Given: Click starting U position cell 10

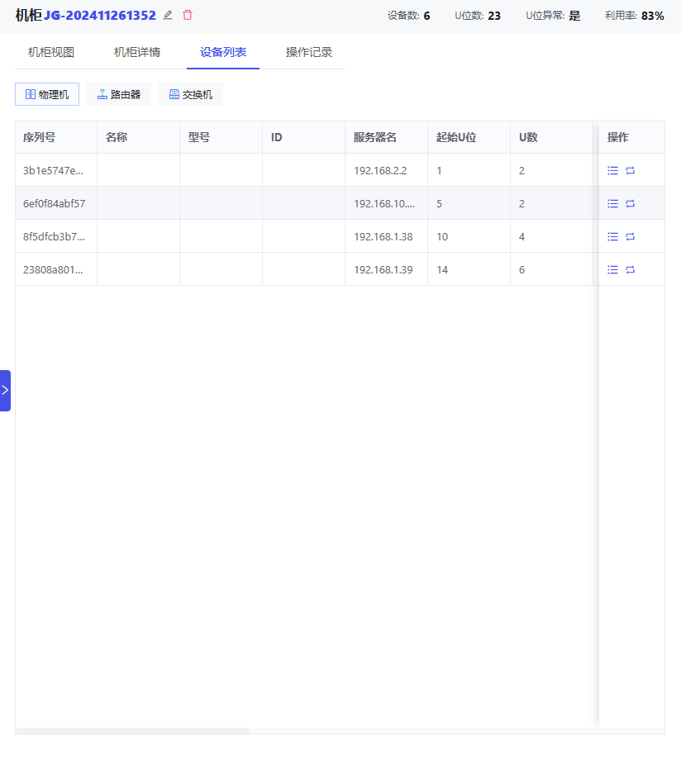Looking at the screenshot, I should [x=469, y=236].
